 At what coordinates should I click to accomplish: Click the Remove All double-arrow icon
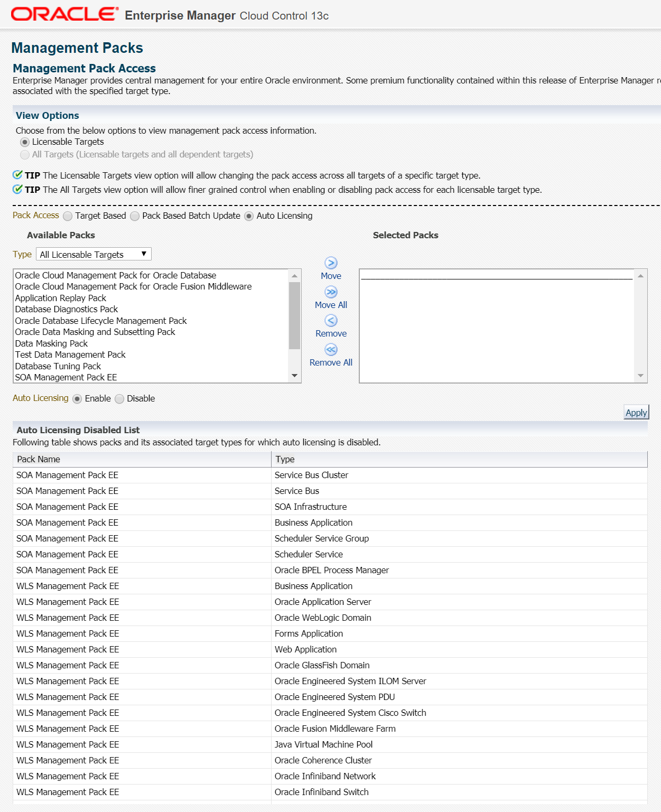(x=331, y=350)
